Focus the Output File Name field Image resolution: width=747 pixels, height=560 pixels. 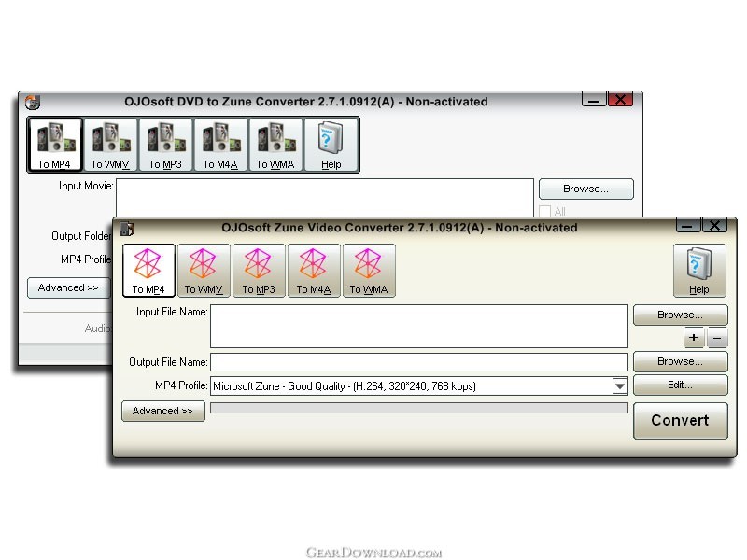coord(418,362)
